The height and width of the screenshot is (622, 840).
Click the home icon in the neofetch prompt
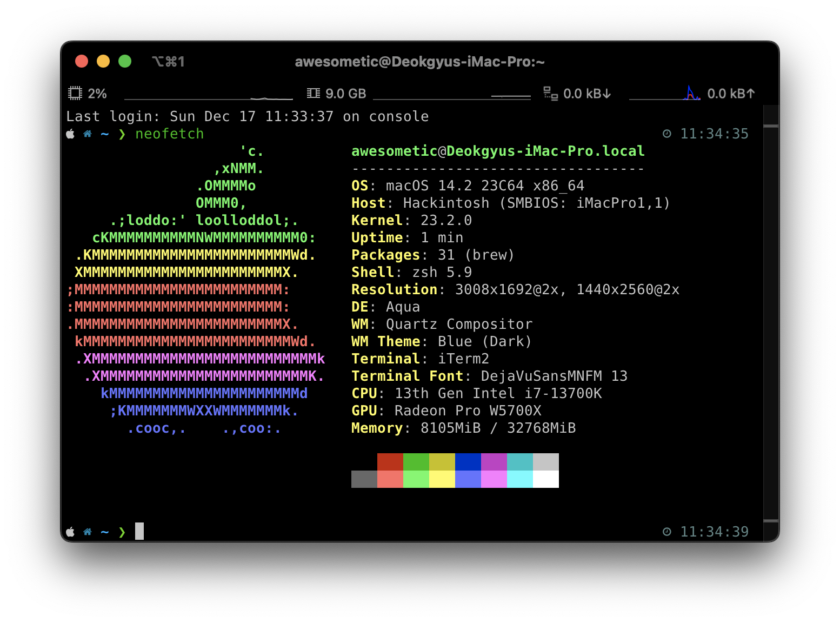pyautogui.click(x=88, y=134)
